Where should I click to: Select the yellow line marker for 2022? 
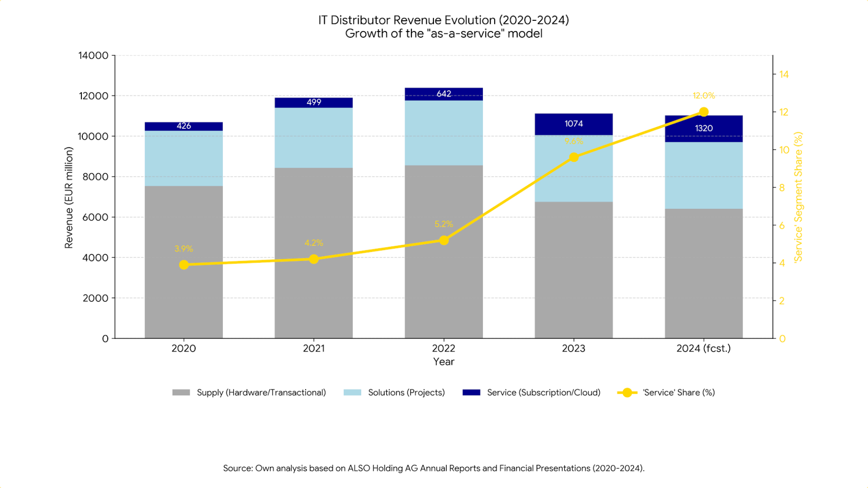444,240
